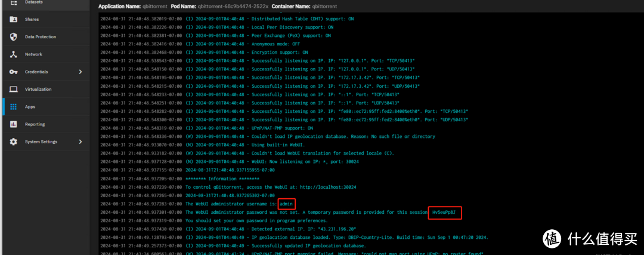The height and width of the screenshot is (255, 644).
Task: Select the Apps menu label
Action: pos(30,107)
